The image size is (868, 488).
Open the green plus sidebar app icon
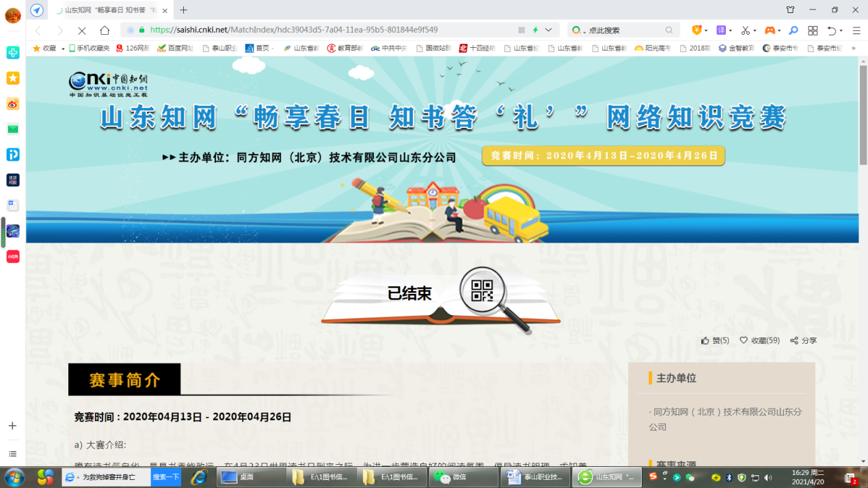tap(13, 53)
